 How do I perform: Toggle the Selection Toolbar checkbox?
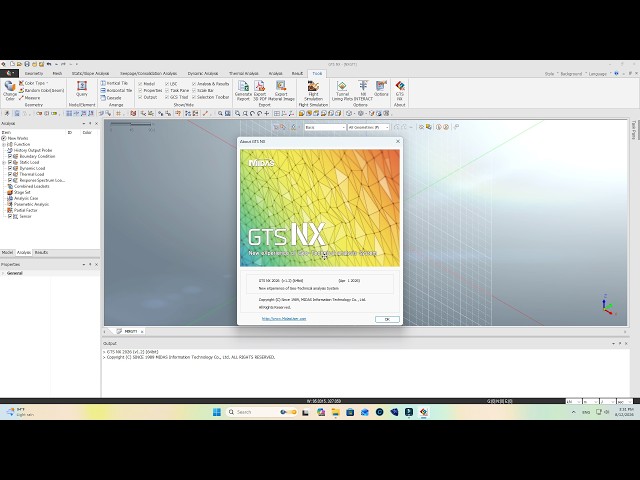(194, 97)
